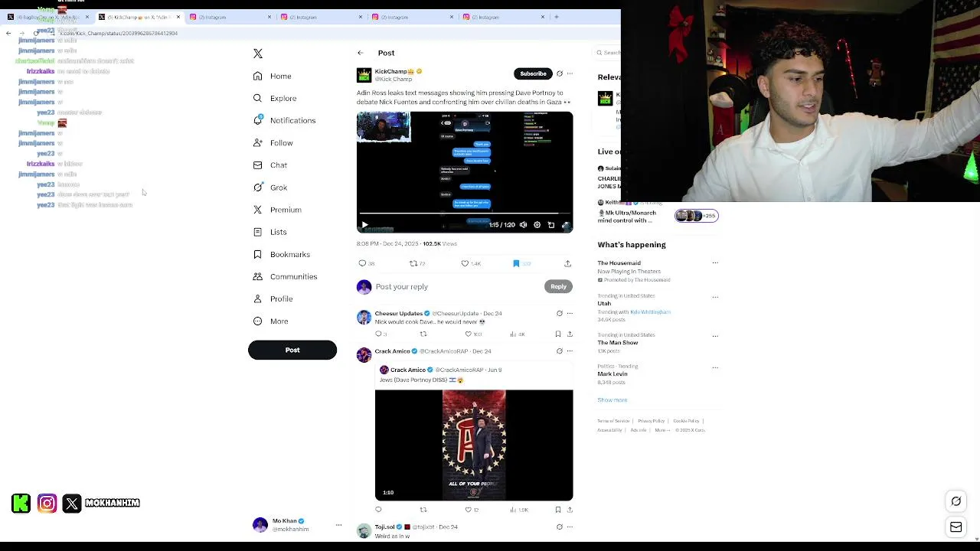Open Communities in the sidebar
Viewport: 980px width, 551px height.
pyautogui.click(x=285, y=276)
